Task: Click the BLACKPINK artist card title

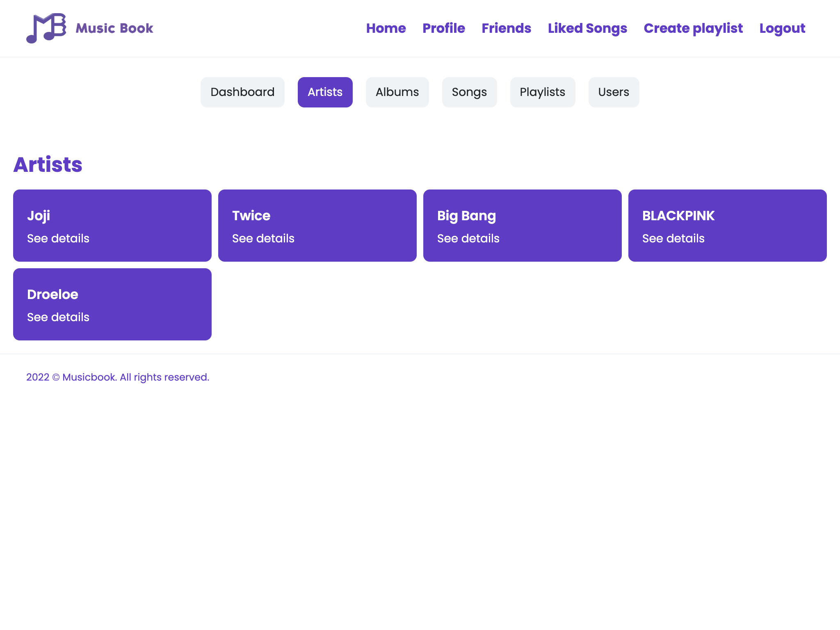Action: (x=678, y=216)
